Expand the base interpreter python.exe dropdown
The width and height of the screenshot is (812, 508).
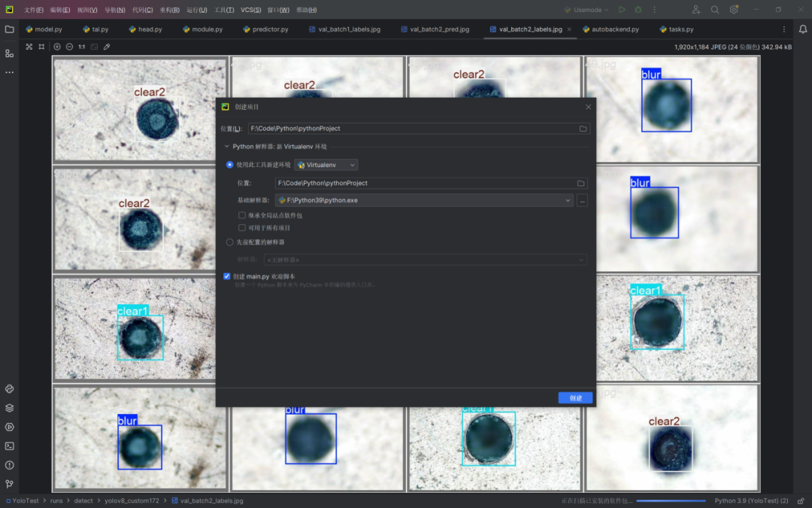click(568, 201)
